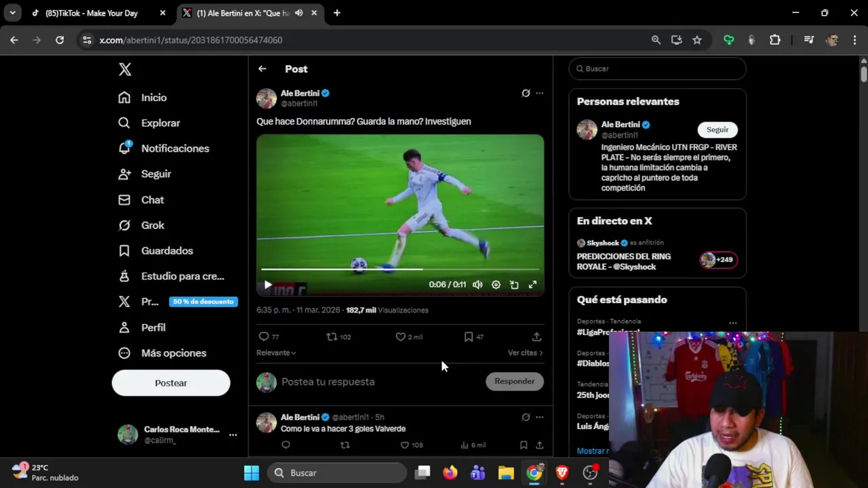The image size is (868, 488).
Task: Click the Responder button
Action: (x=515, y=382)
